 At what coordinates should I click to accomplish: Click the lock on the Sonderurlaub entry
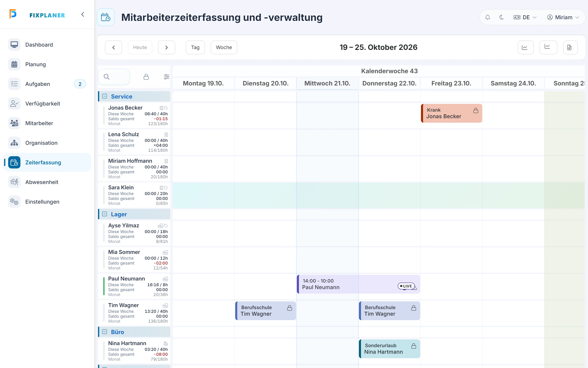(x=414, y=346)
